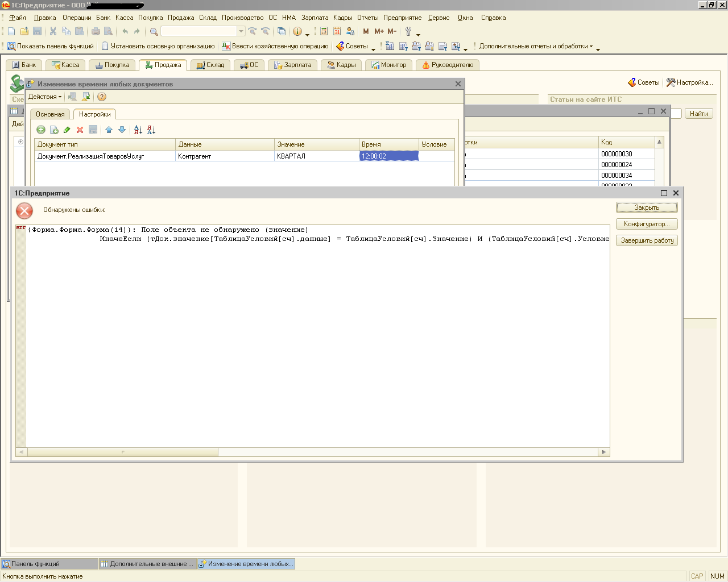The width and height of the screenshot is (728, 582).
Task: Open the Производство menu
Action: [243, 18]
